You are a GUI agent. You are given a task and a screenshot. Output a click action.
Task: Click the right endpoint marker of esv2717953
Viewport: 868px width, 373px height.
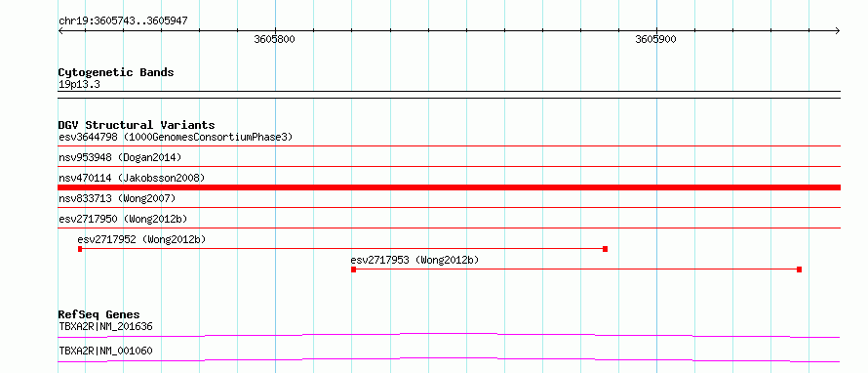pyautogui.click(x=800, y=269)
